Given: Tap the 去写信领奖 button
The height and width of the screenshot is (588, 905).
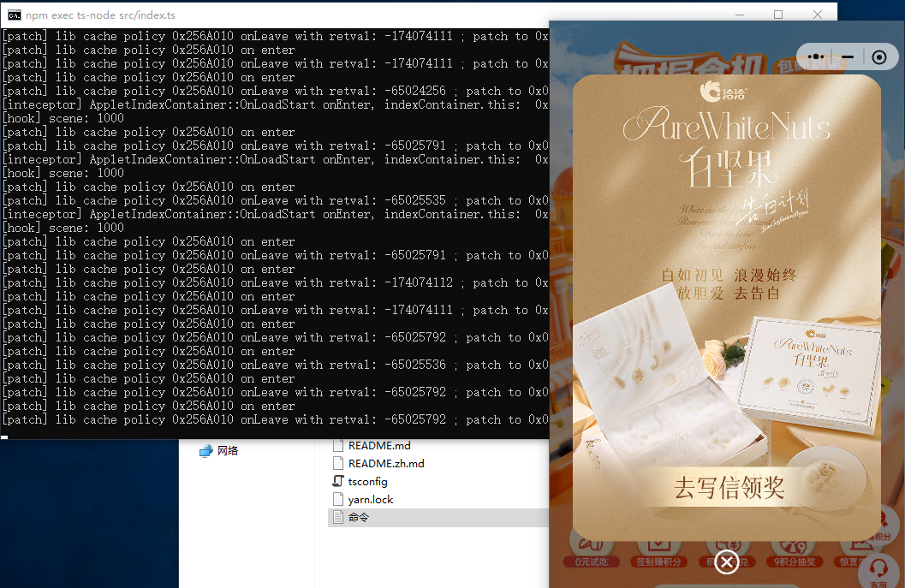Looking at the screenshot, I should click(x=729, y=488).
